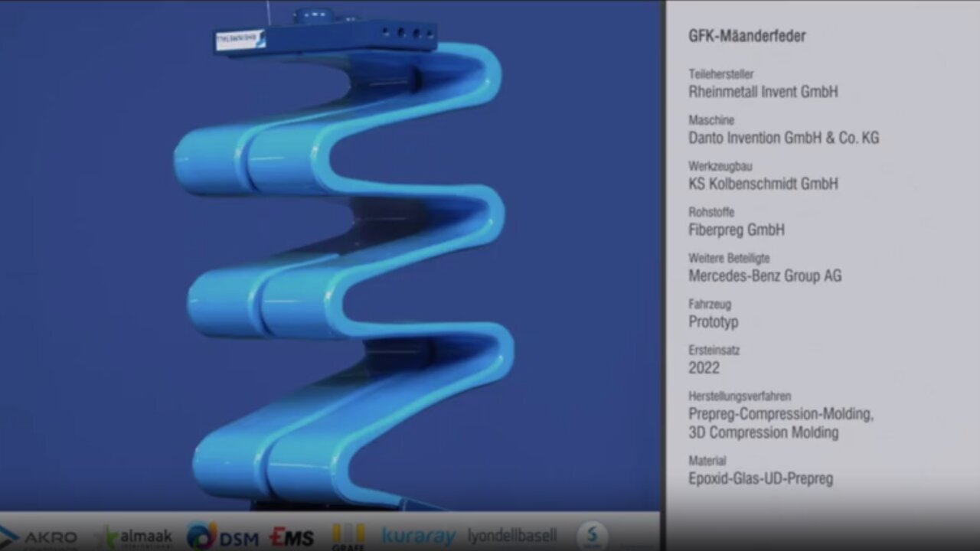Click Epoxid-Glas-UD-Prepreg under Material

pos(760,479)
